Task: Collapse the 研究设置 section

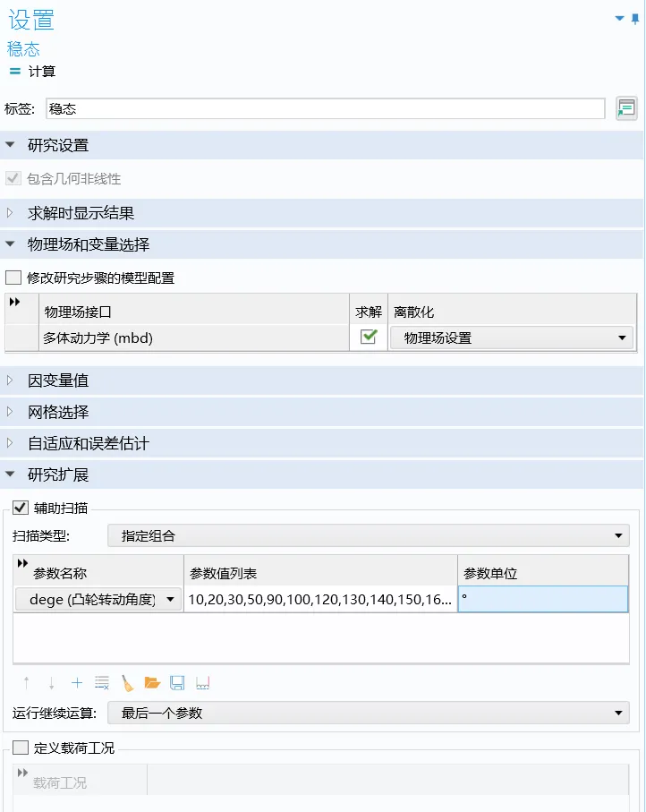Action: 10,145
